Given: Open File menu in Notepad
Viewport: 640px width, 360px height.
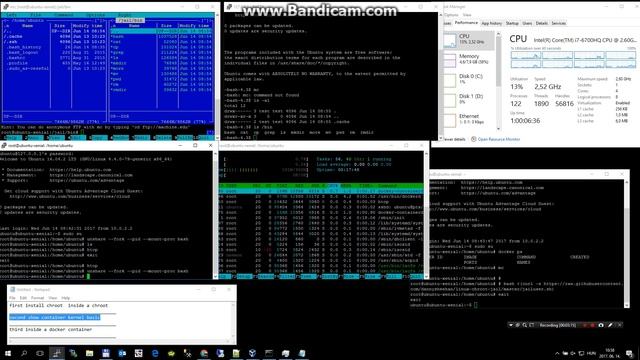Looking at the screenshot, I should pyautogui.click(x=12, y=298).
